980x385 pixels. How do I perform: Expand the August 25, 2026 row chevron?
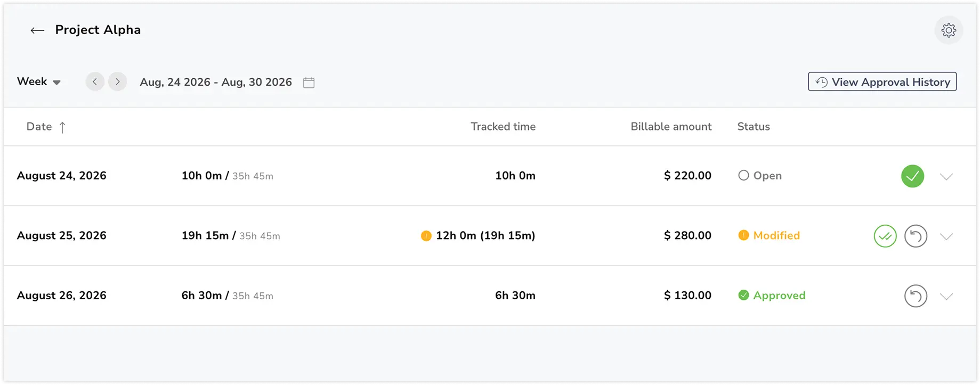click(x=946, y=236)
